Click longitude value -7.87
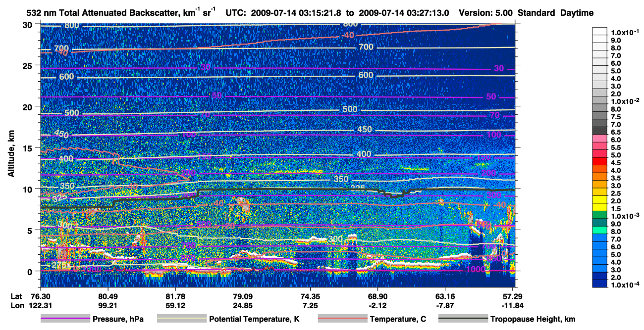Screen dimensions: 644x330 coord(445,305)
